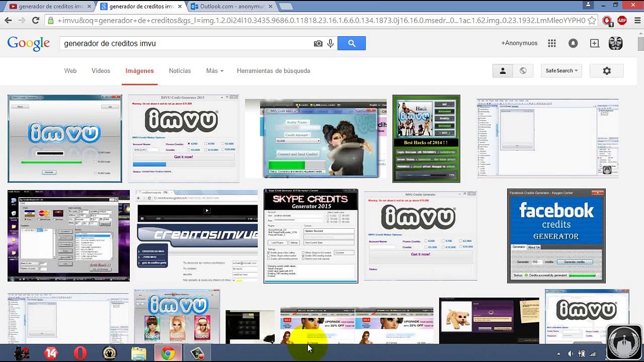
Task: Switch to Chrome in the taskbar
Action: coord(168,353)
